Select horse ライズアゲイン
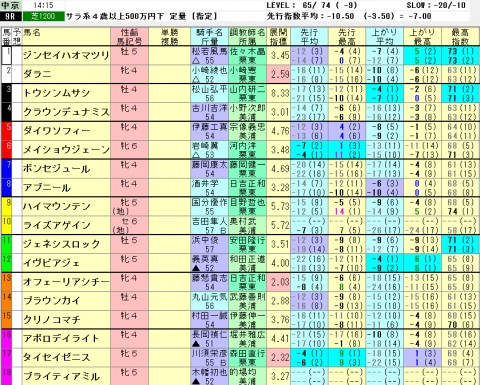Image resolution: width=480 pixels, height=385 pixels. (56, 225)
